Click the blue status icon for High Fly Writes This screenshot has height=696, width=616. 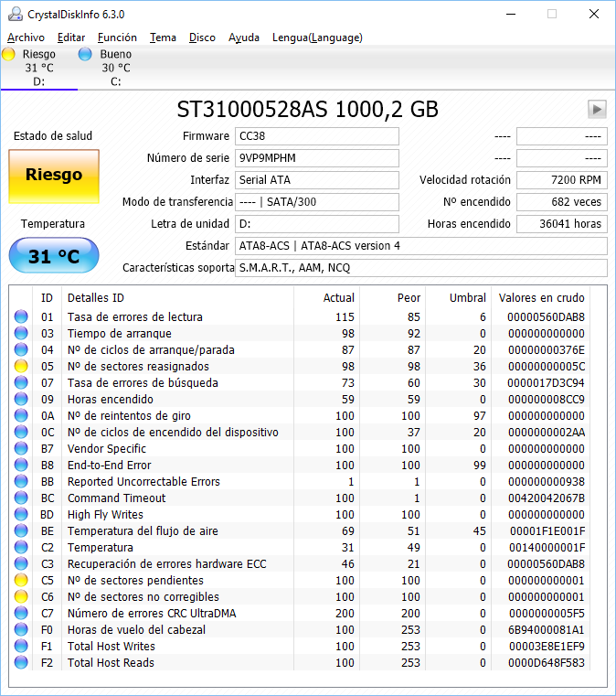click(x=21, y=514)
